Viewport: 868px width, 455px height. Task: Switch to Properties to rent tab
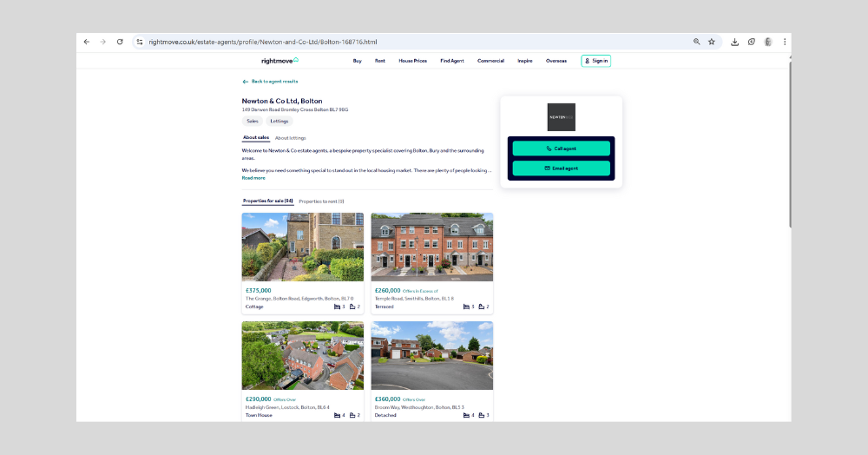(321, 201)
